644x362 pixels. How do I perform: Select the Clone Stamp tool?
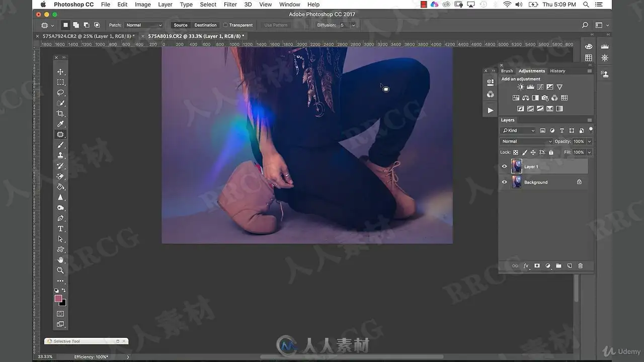(60, 155)
